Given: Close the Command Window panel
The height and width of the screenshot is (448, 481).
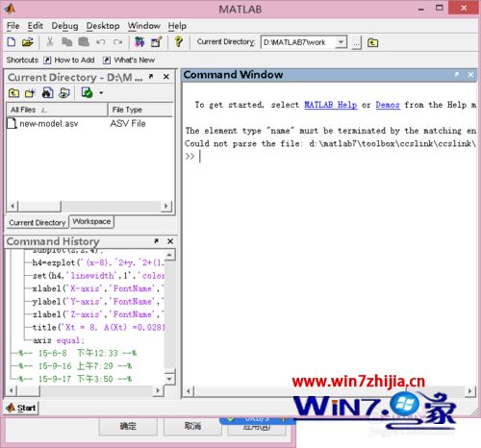Looking at the screenshot, I should click(470, 74).
